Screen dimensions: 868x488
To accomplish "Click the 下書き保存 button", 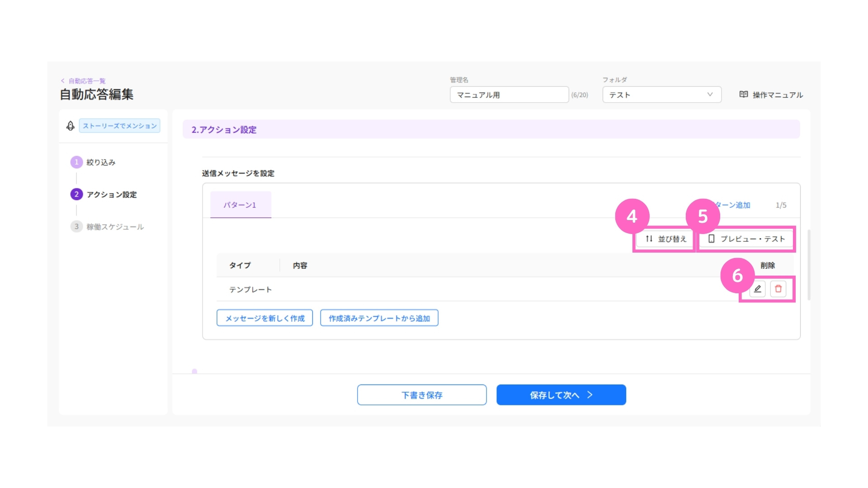I will (x=422, y=395).
